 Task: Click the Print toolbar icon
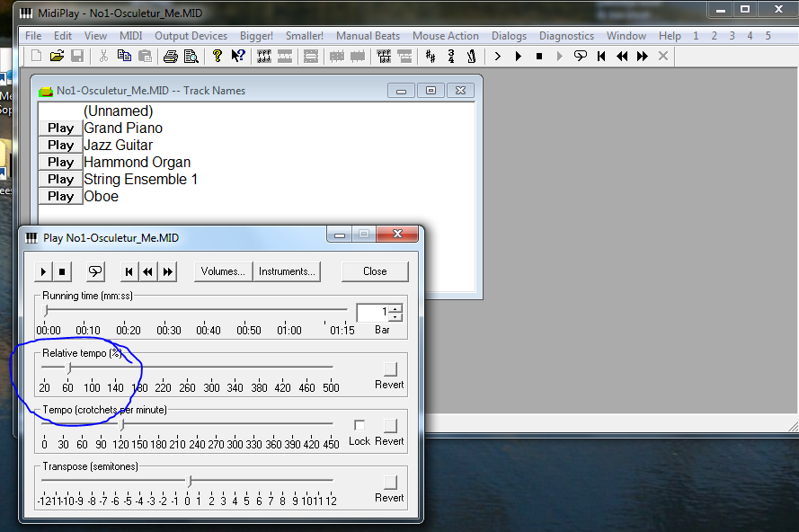click(x=170, y=56)
